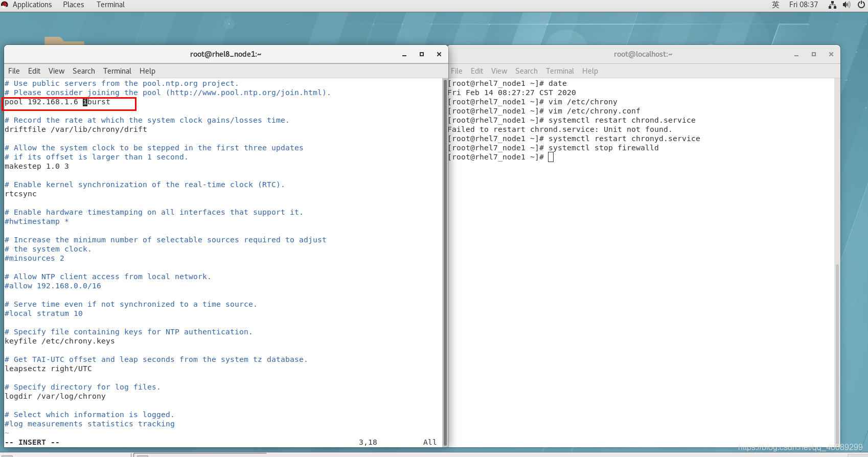Image resolution: width=868 pixels, height=457 pixels.
Task: Click the '# Use public servers' comment line
Action: 122,84
